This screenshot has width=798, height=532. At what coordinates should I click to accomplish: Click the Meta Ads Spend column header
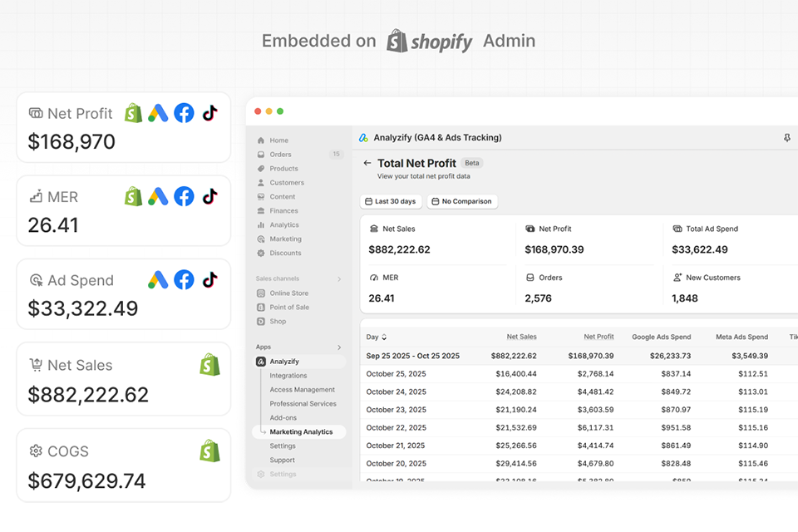click(x=741, y=337)
